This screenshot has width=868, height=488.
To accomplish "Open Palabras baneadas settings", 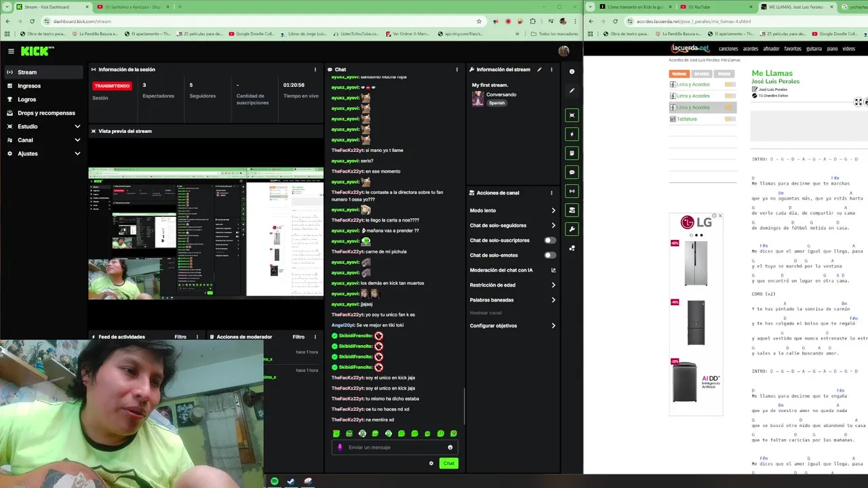I will 513,300.
